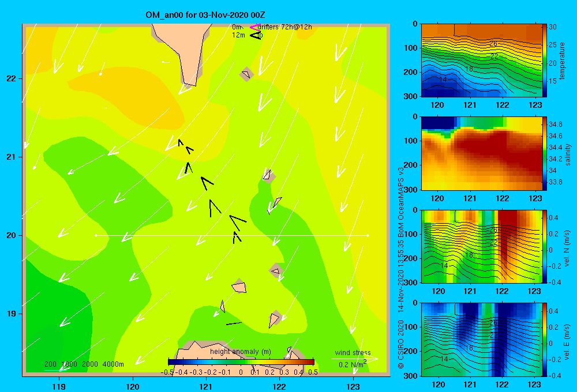The height and width of the screenshot is (392, 577).
Task: Click the 'wind stress' legend label
Action: pyautogui.click(x=353, y=352)
